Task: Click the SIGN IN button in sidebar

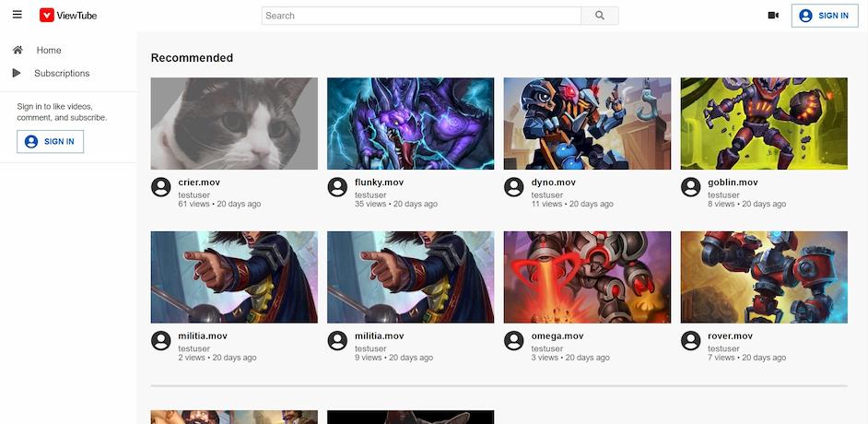Action: 51,142
